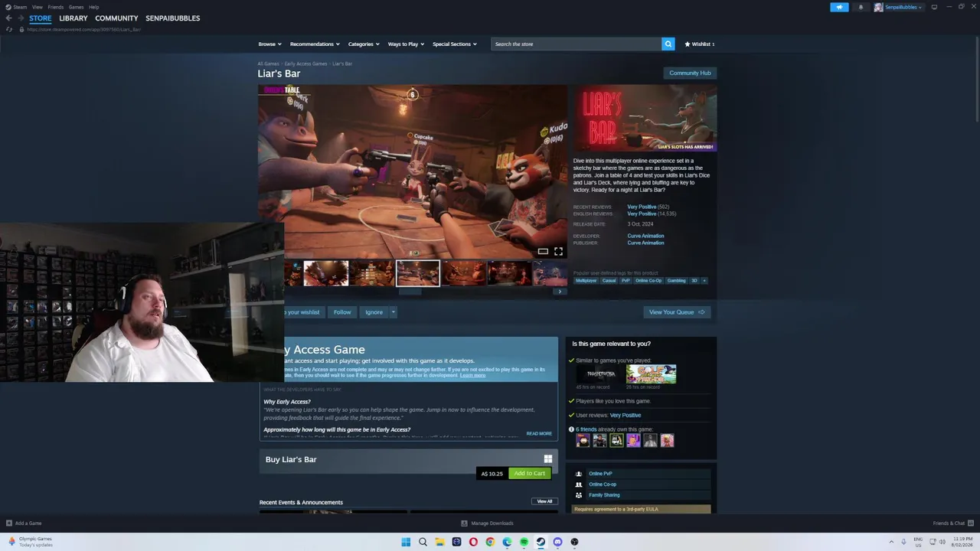
Task: Open File Explorer from the taskbar
Action: [439, 542]
